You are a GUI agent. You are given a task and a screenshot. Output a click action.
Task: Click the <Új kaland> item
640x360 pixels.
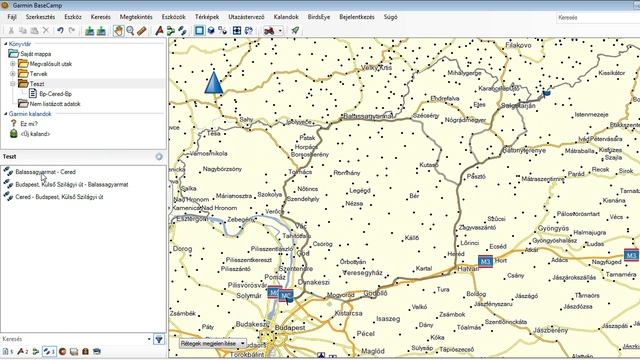[35, 134]
